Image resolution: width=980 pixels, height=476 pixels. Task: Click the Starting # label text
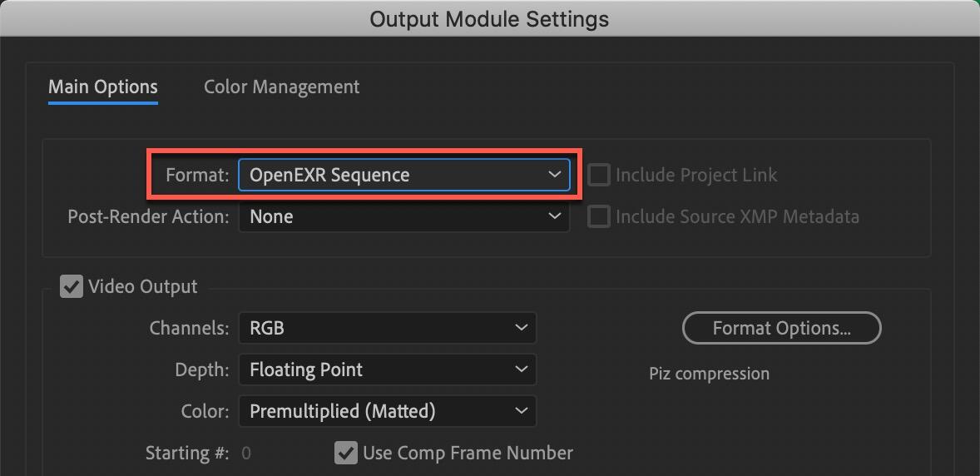(x=187, y=453)
